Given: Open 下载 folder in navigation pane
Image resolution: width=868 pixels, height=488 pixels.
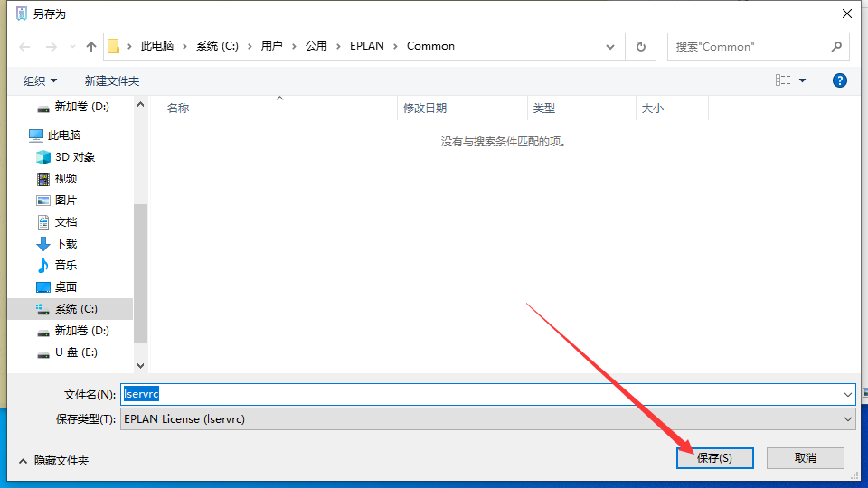Looking at the screenshot, I should click(65, 244).
